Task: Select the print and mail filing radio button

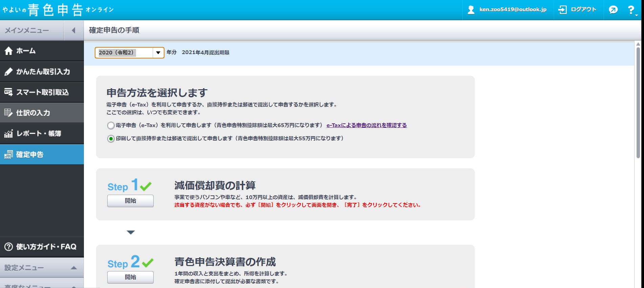Action: point(111,139)
